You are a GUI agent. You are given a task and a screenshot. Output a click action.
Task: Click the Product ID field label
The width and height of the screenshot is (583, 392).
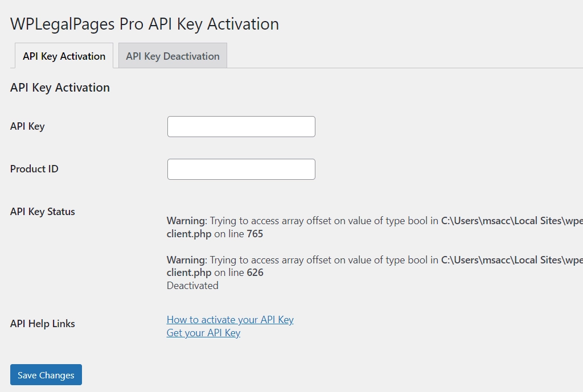[x=34, y=169]
